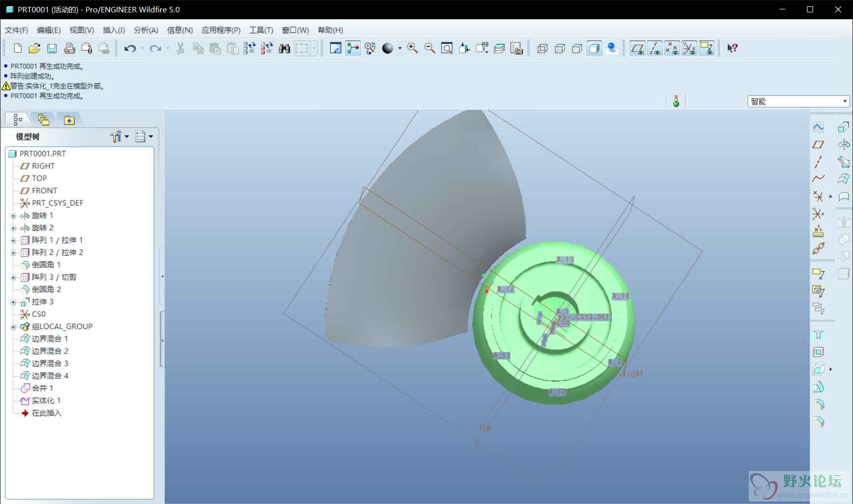Toggle annotation element display

pos(707,48)
